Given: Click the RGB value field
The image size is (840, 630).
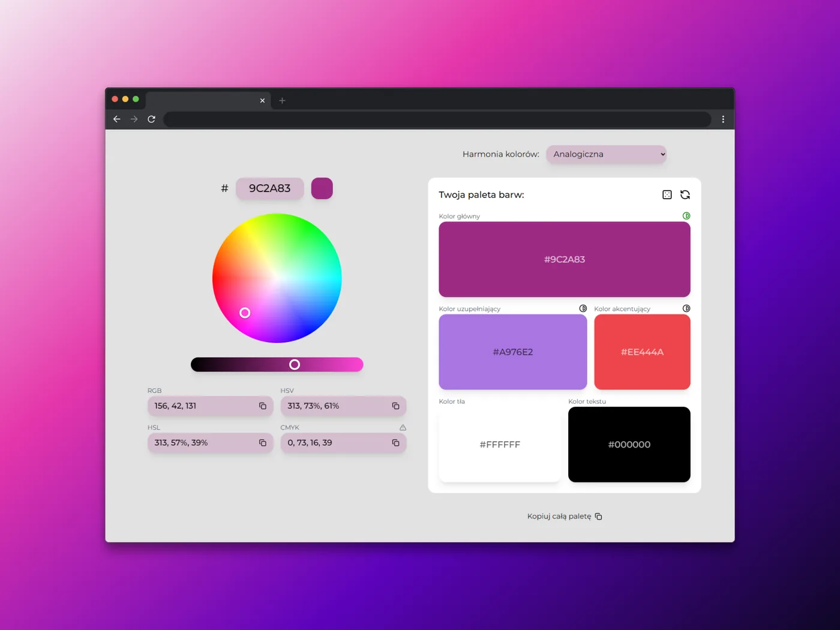Looking at the screenshot, I should pyautogui.click(x=211, y=406).
